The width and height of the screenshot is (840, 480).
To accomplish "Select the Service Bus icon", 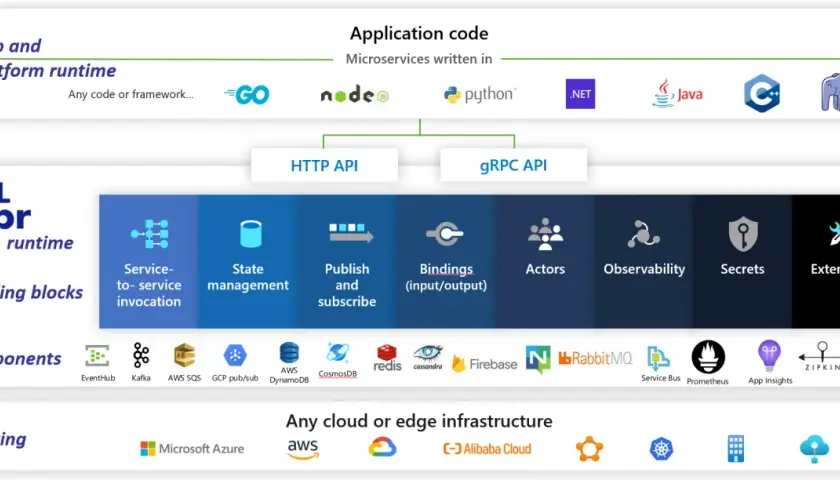I will 658,358.
